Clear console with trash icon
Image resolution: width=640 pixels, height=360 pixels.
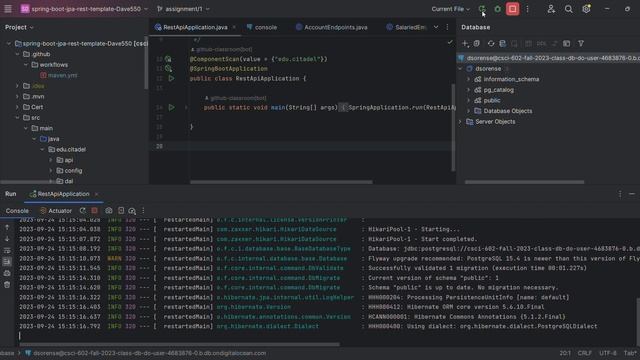(7, 284)
